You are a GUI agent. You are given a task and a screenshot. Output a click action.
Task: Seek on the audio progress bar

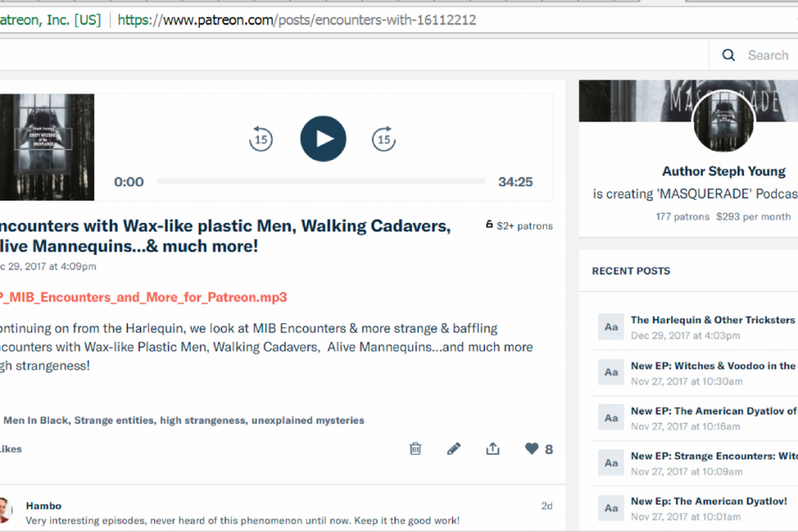pos(320,181)
